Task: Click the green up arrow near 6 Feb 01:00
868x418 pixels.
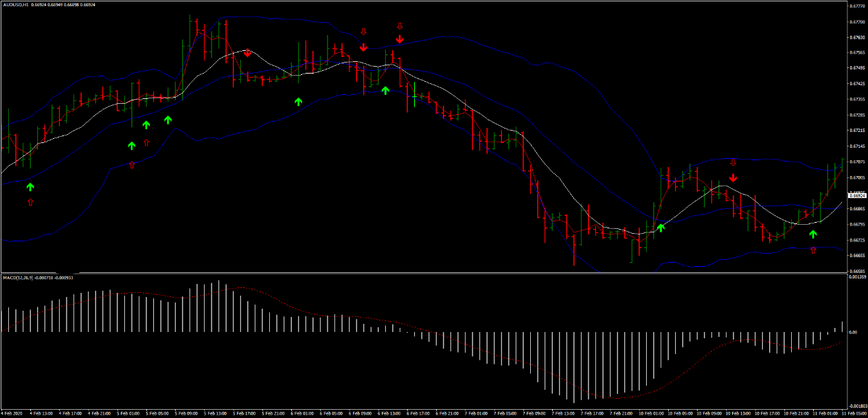Action: click(298, 102)
